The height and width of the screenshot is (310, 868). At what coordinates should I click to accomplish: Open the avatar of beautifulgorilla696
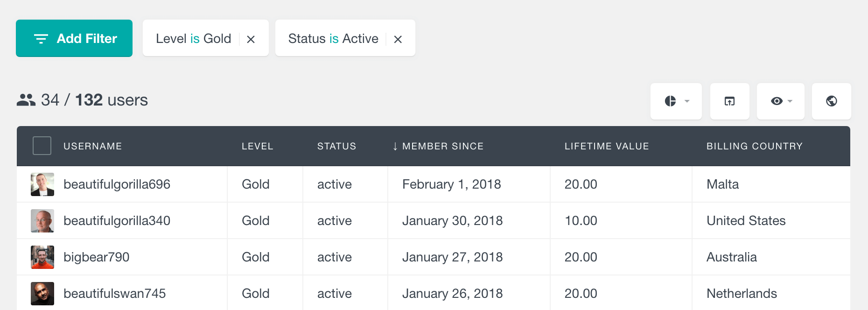click(x=42, y=184)
